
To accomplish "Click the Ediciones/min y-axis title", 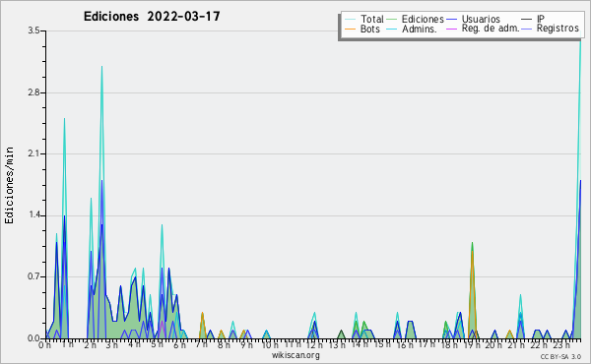I will (9, 185).
